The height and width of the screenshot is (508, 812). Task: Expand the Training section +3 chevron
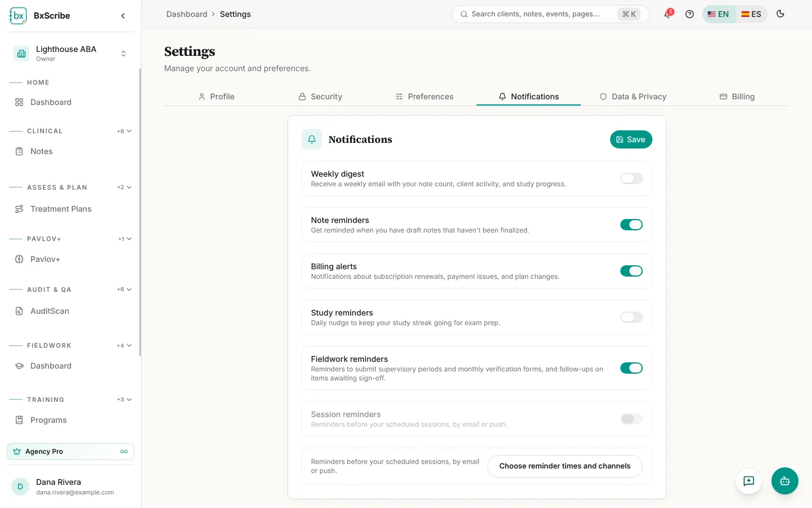(x=125, y=400)
